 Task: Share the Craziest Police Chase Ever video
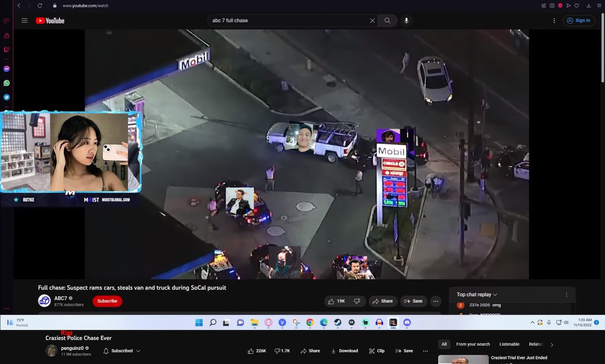310,351
